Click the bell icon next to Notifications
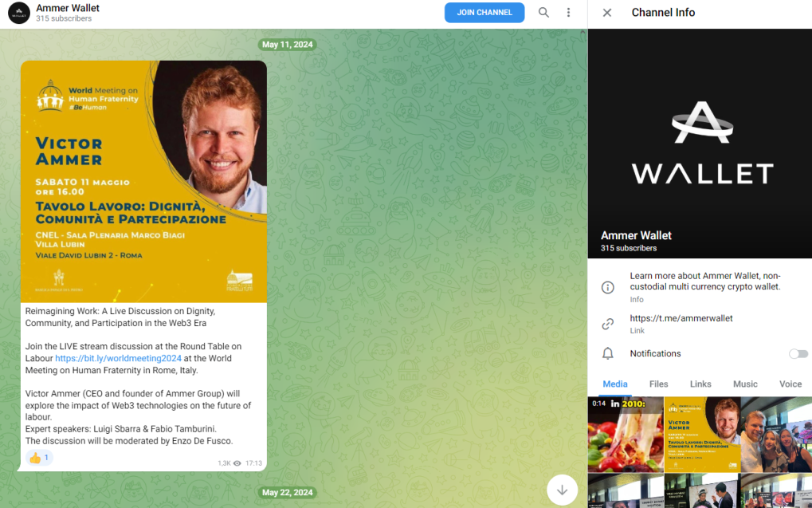Viewport: 812px width, 508px height. 607,353
